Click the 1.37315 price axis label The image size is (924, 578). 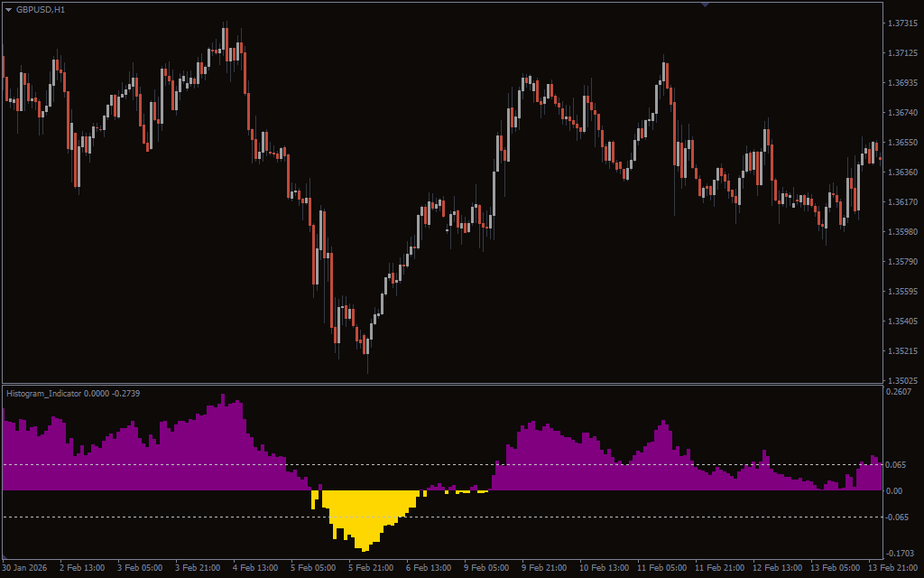pyautogui.click(x=902, y=23)
